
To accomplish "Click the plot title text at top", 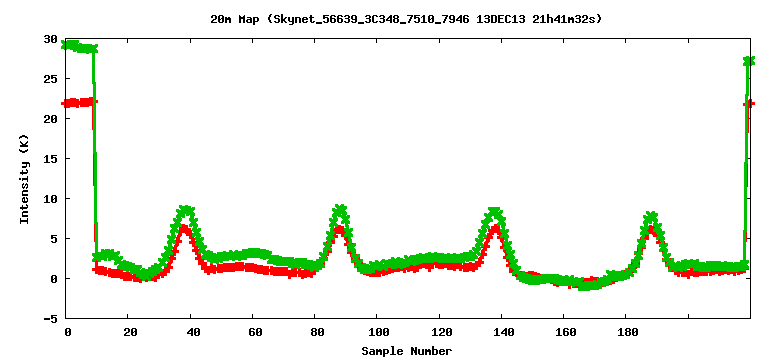I will 406,19.
